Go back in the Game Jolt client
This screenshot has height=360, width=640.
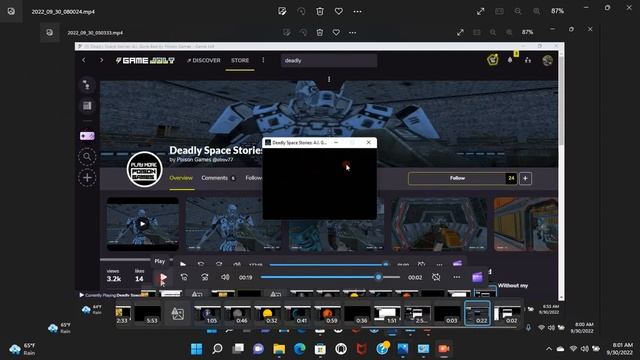pyautogui.click(x=84, y=60)
